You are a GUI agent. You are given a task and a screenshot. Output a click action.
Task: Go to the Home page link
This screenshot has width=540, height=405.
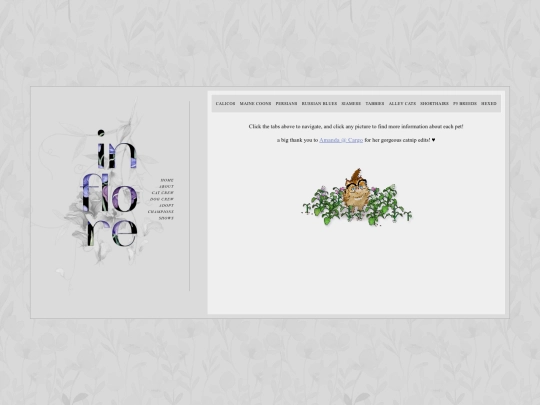tap(167, 180)
